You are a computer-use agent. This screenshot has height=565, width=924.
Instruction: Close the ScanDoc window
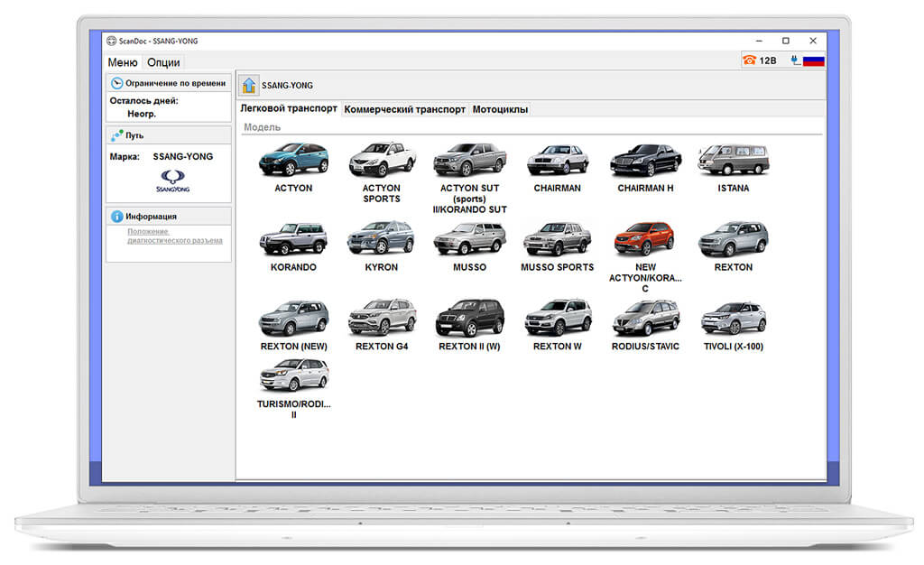pyautogui.click(x=813, y=41)
